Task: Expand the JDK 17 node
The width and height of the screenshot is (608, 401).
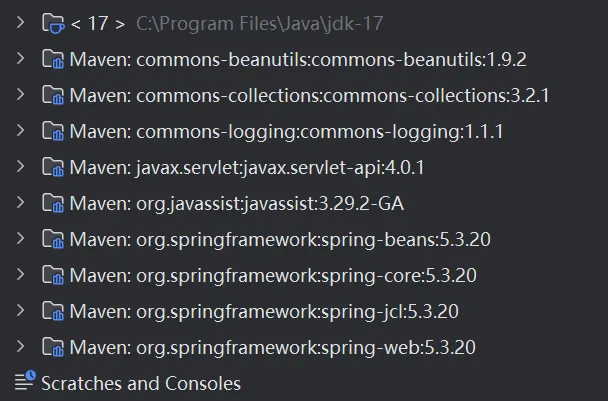Action: point(21,24)
